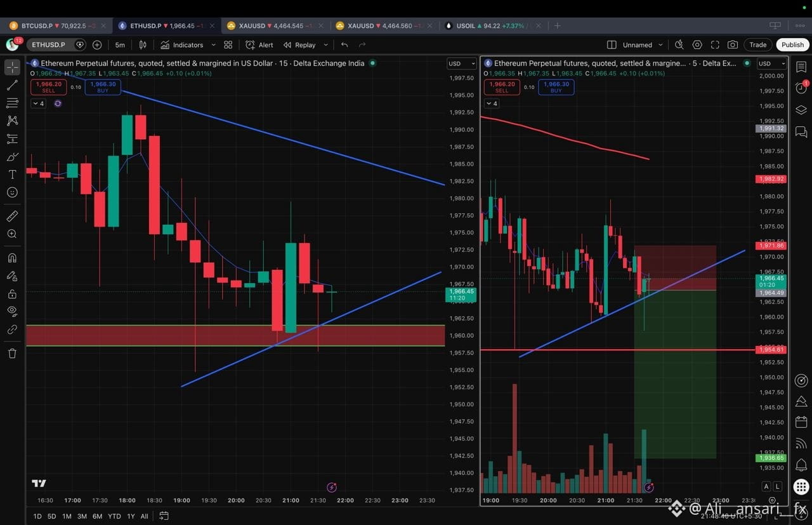Select the text annotation tool
The image size is (812, 525).
pyautogui.click(x=12, y=175)
